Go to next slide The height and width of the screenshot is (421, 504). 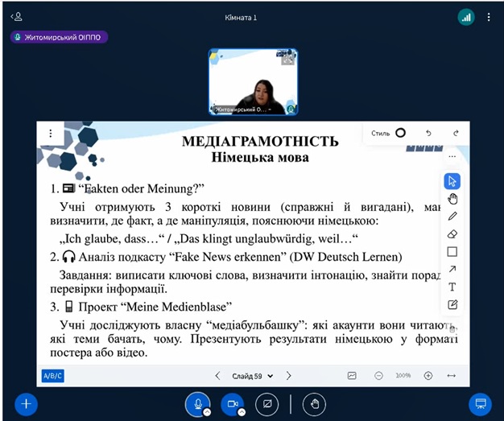pos(289,376)
